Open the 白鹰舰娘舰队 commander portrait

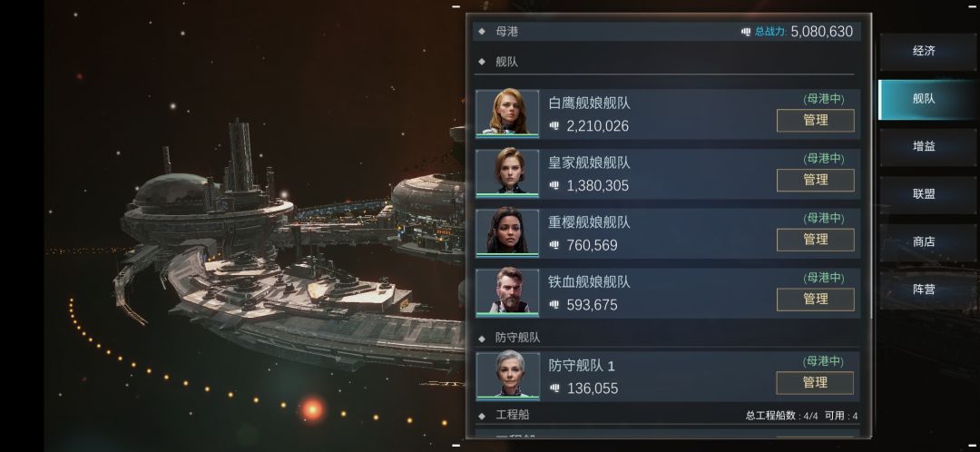(x=507, y=113)
